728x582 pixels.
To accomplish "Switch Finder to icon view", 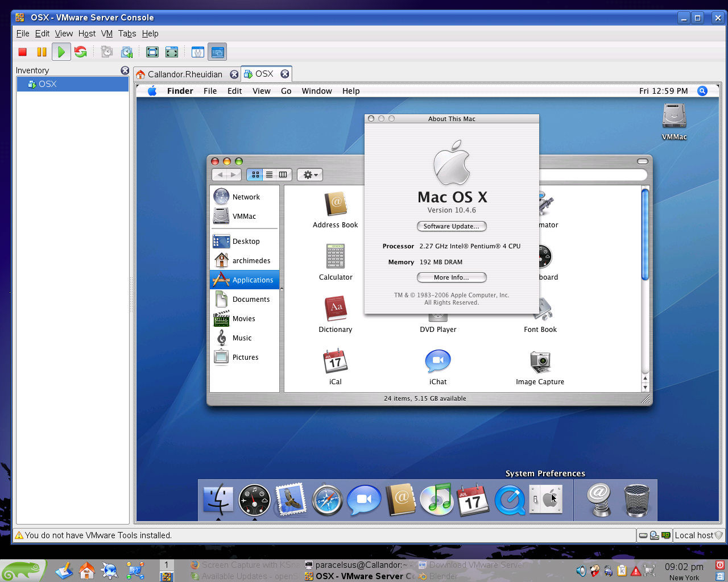I will point(255,174).
